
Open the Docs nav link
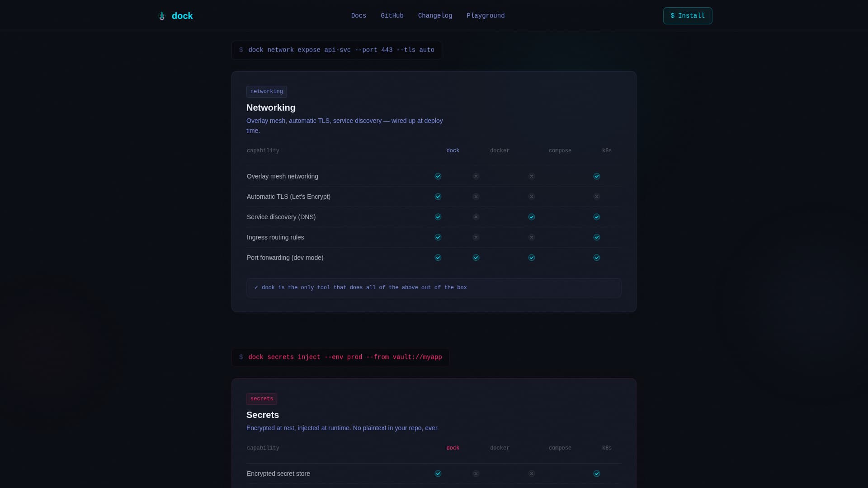click(x=359, y=16)
